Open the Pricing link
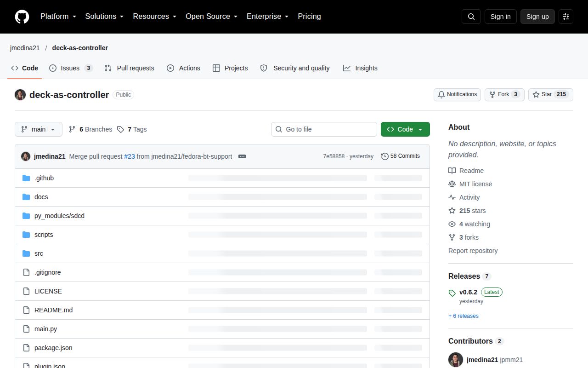588x368 pixels. tap(309, 17)
